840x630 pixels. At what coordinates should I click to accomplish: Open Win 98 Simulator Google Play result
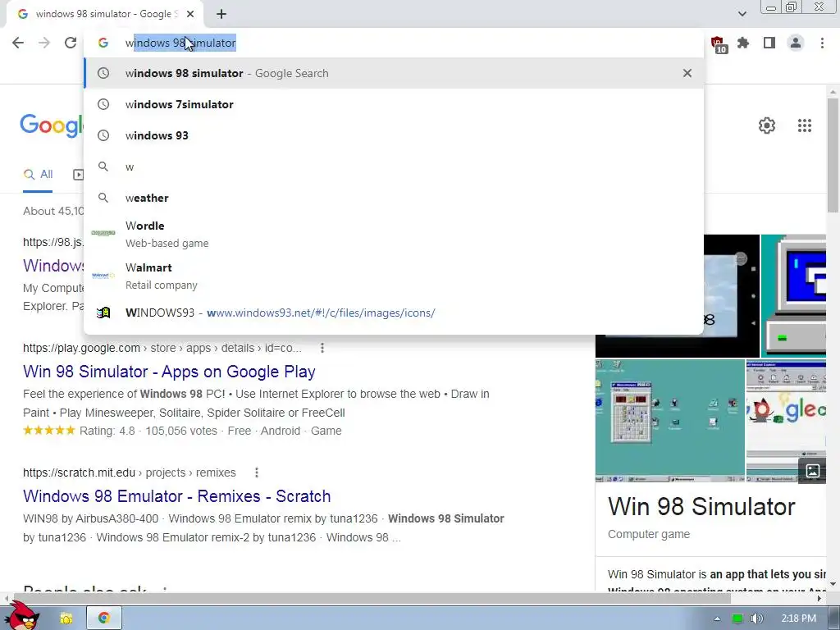[169, 372]
